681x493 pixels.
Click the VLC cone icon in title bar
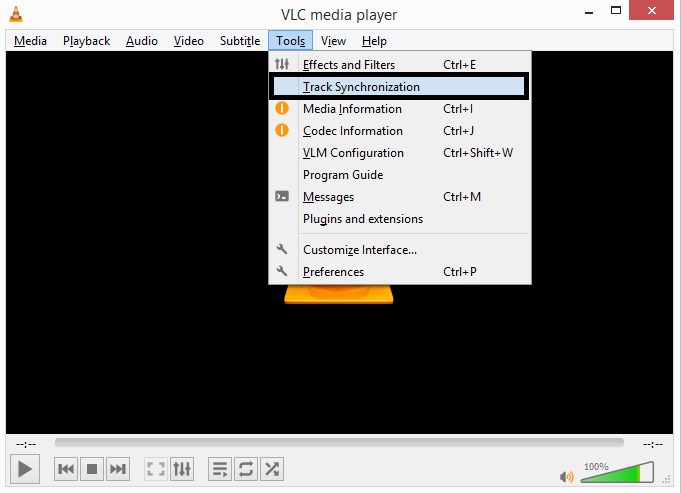pyautogui.click(x=16, y=14)
